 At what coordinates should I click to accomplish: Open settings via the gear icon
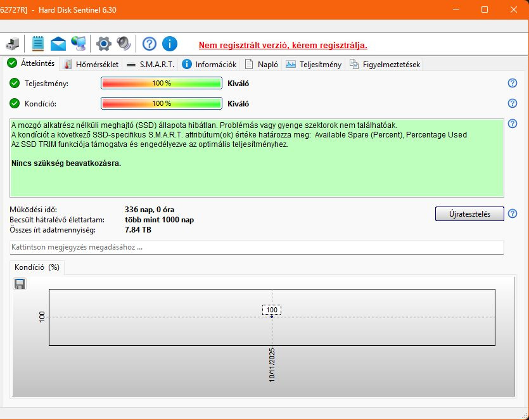click(x=103, y=44)
